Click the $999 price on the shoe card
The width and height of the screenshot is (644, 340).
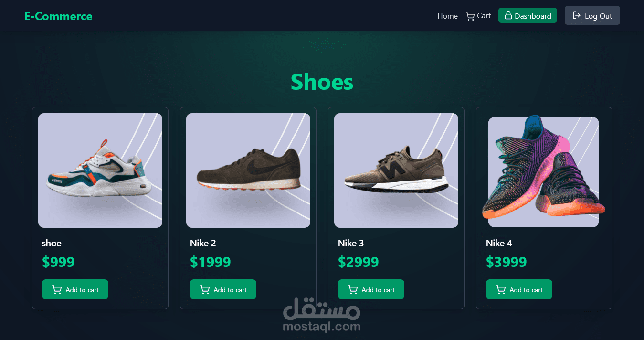point(58,262)
